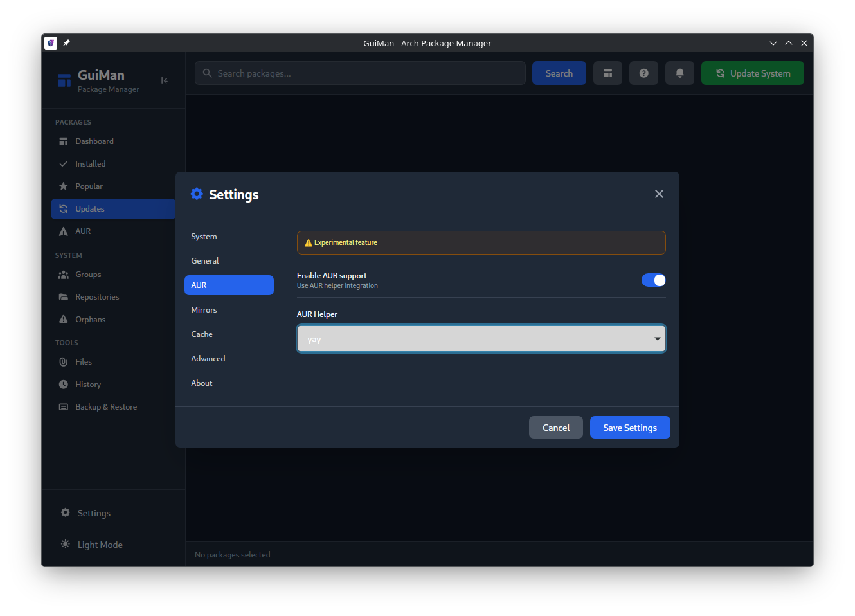855x616 pixels.
Task: Switch to Light Mode
Action: click(100, 545)
